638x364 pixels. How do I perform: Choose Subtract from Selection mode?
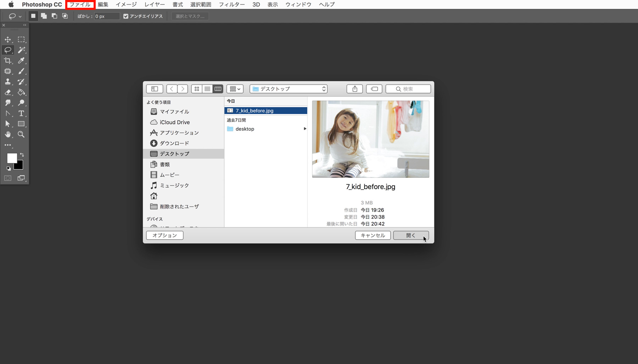tap(54, 16)
